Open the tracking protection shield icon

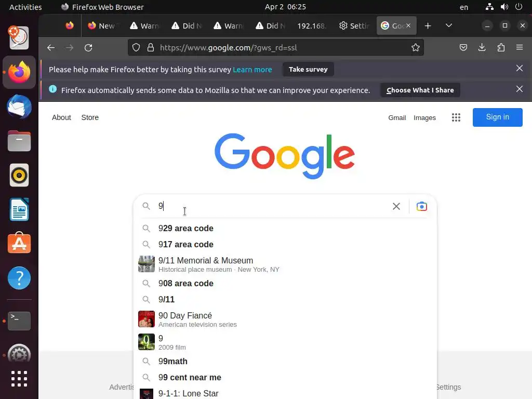click(x=136, y=47)
